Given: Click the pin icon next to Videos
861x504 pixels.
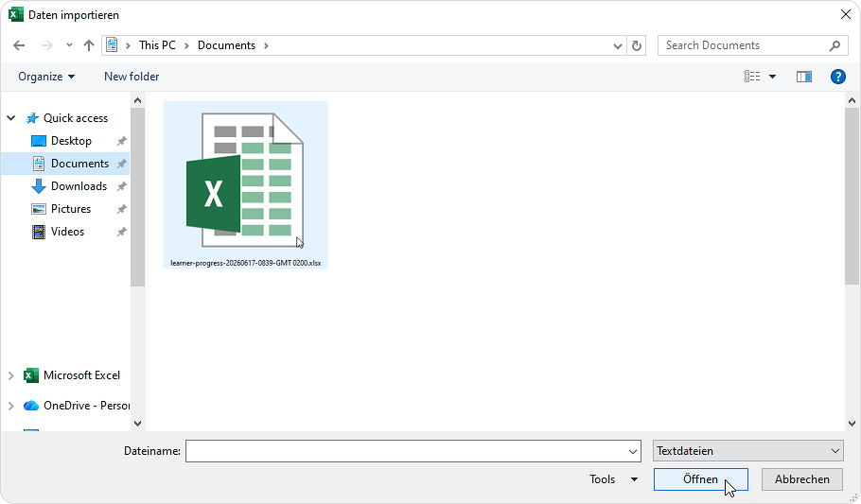Looking at the screenshot, I should pos(121,232).
